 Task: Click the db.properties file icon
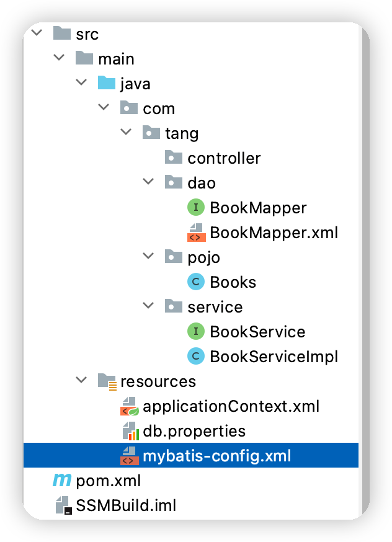130,431
